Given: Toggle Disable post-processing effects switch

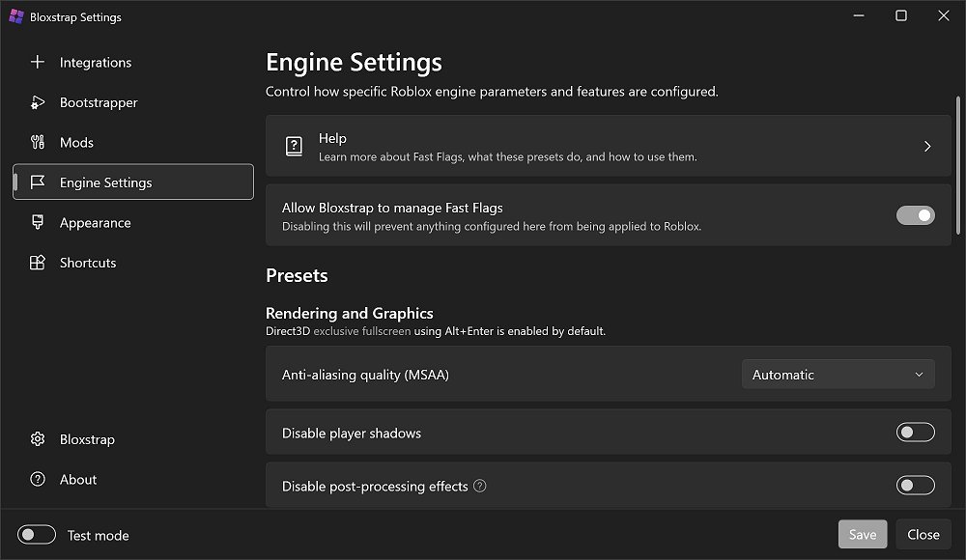Looking at the screenshot, I should (915, 486).
